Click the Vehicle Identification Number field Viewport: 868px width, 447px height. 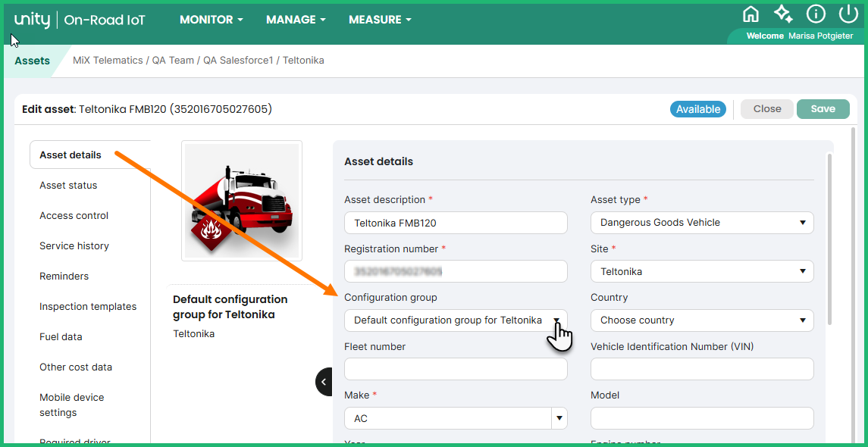[x=702, y=369]
